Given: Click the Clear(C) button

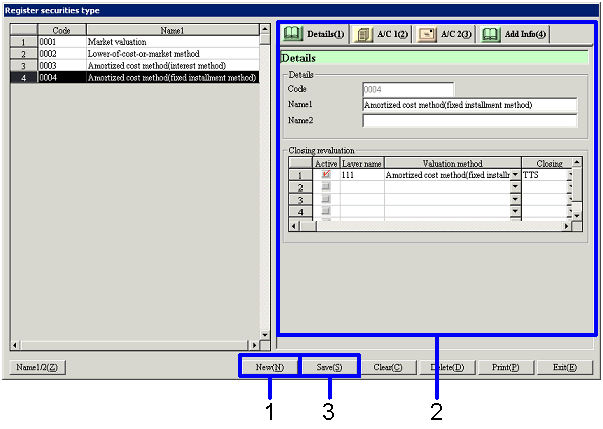Looking at the screenshot, I should coord(387,367).
